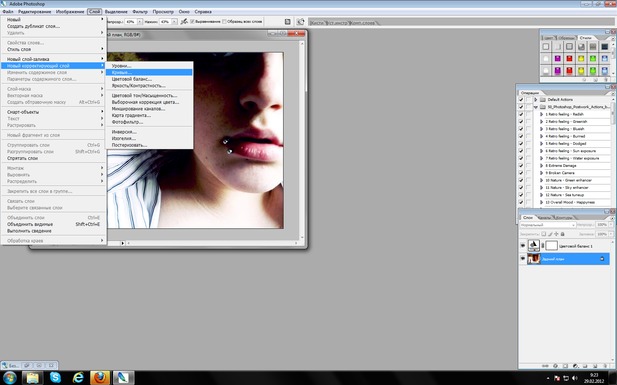This screenshot has height=385, width=617.
Task: Open the layer fill 100% arrow
Action: pos(611,234)
